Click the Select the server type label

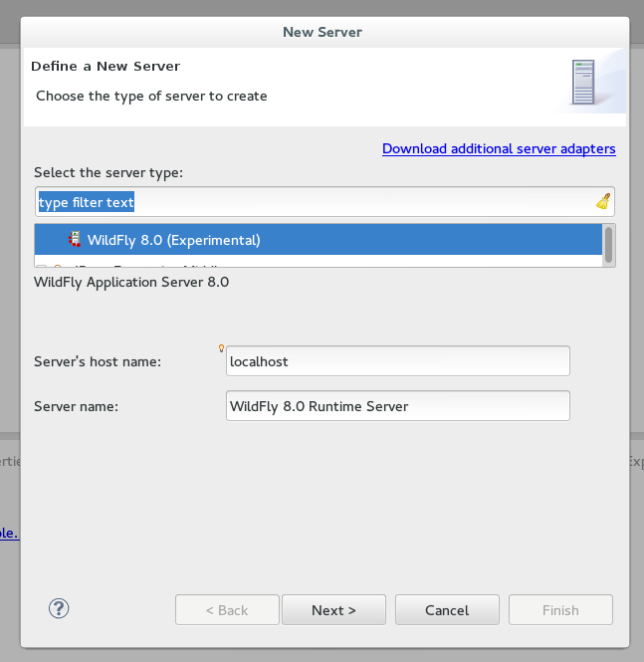(x=108, y=172)
